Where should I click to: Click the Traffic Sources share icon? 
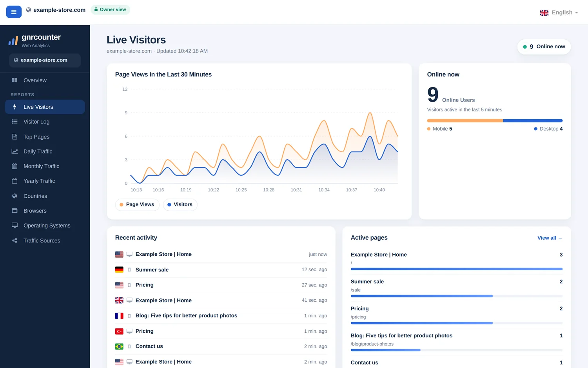[x=15, y=240]
